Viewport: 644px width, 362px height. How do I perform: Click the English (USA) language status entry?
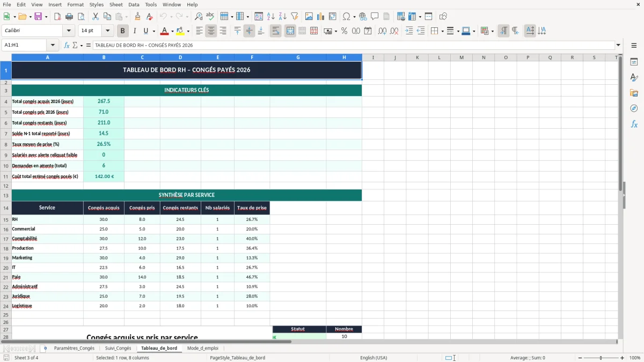coord(374,358)
